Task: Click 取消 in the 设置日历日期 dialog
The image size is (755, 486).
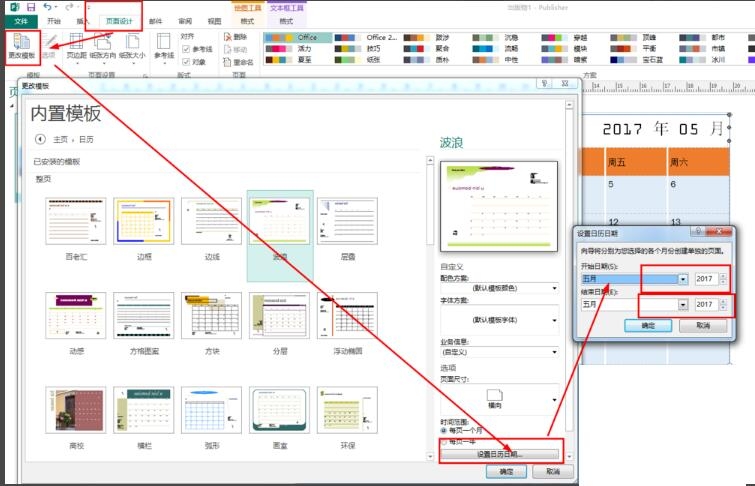Action: [703, 326]
